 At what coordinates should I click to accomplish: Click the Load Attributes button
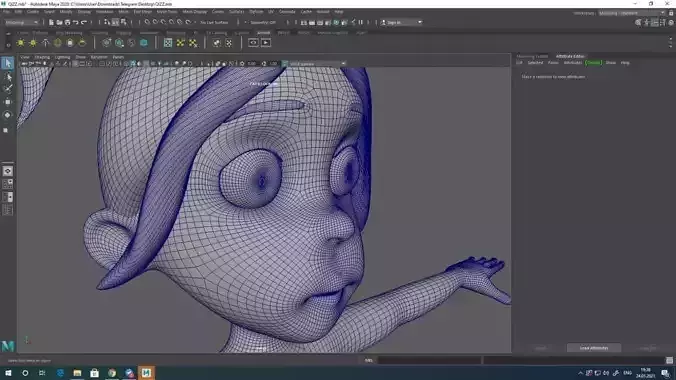click(x=594, y=348)
